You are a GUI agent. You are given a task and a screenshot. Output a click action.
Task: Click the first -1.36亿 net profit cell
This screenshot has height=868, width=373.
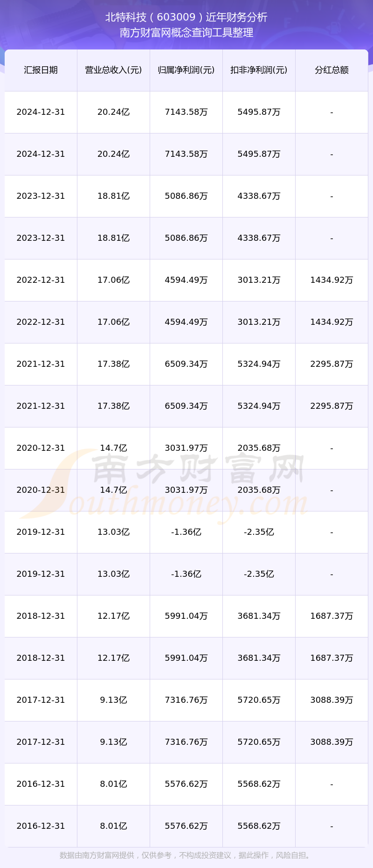(x=186, y=532)
